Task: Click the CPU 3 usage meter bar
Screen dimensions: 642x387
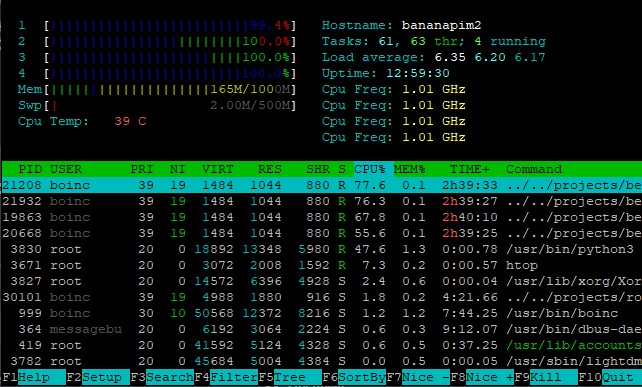Action: 170,57
